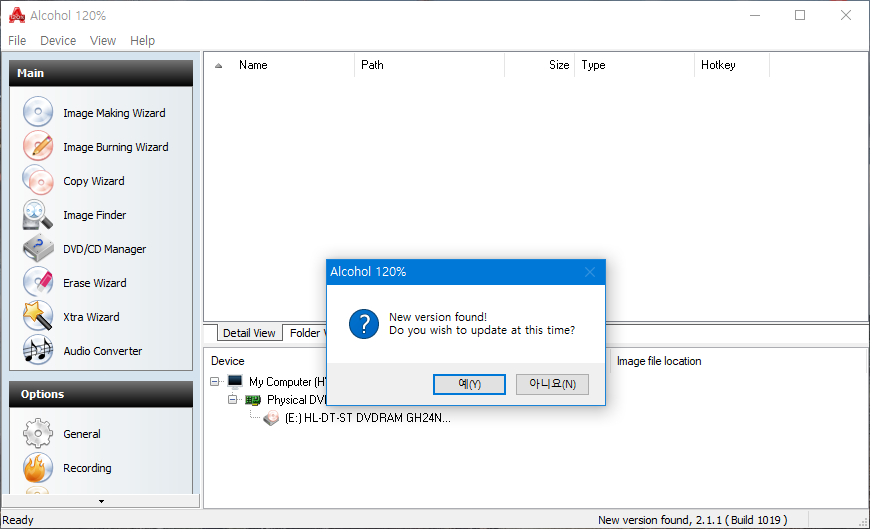
Task: Select the HL-DT-ST DVDRAM GH24N drive entry
Action: [368, 417]
